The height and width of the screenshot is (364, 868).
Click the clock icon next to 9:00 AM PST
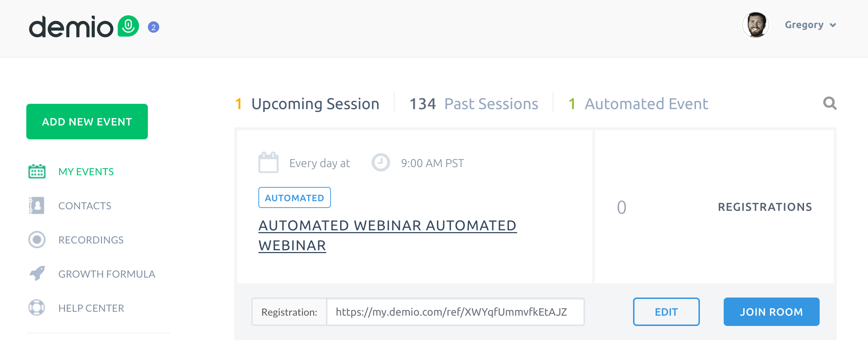click(380, 163)
